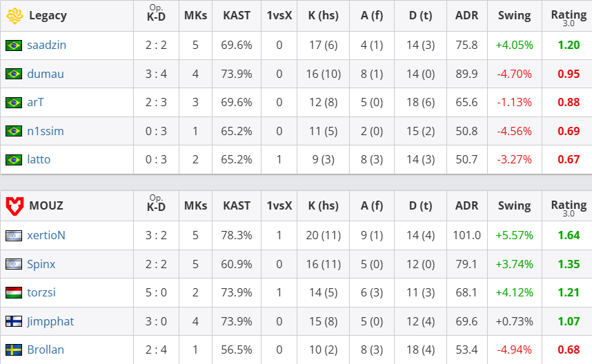This screenshot has width=592, height=364.
Task: Click the MOUZ team logo icon
Action: tap(14, 205)
